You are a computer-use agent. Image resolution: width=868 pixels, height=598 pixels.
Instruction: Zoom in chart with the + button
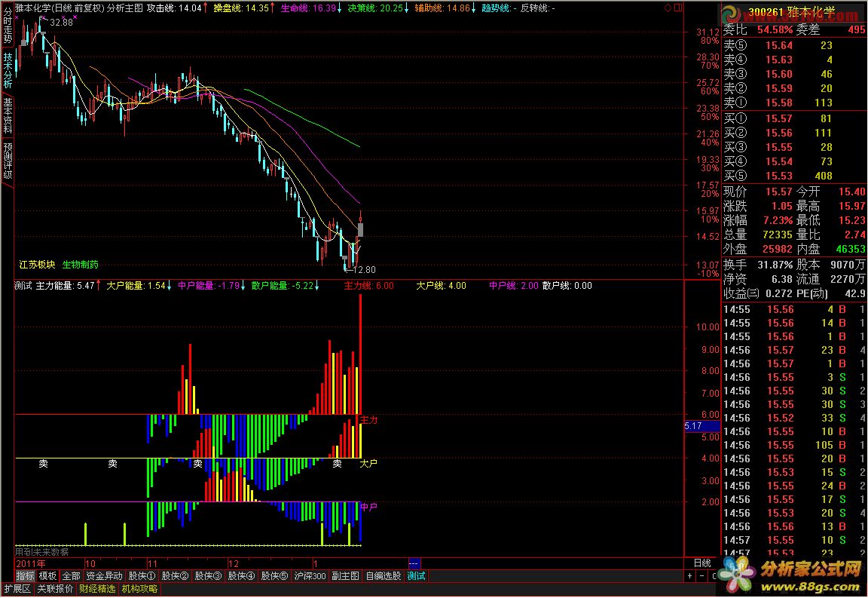689,576
